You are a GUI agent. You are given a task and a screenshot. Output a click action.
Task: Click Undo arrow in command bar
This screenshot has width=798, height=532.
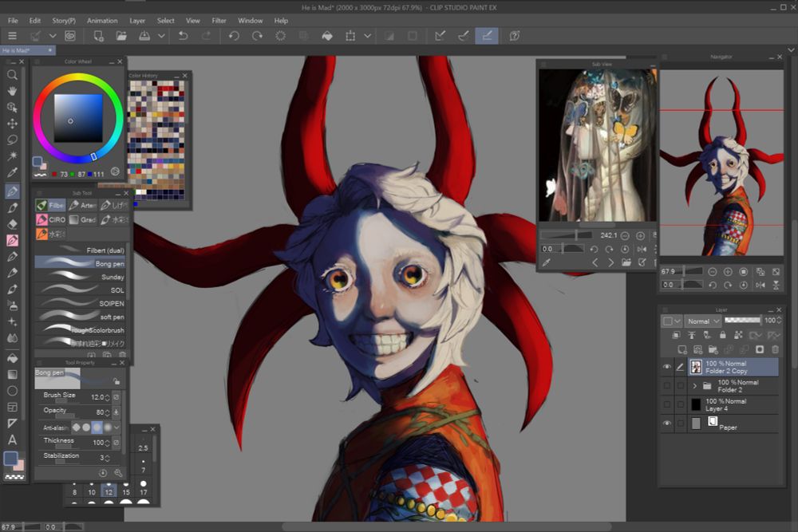coord(183,36)
